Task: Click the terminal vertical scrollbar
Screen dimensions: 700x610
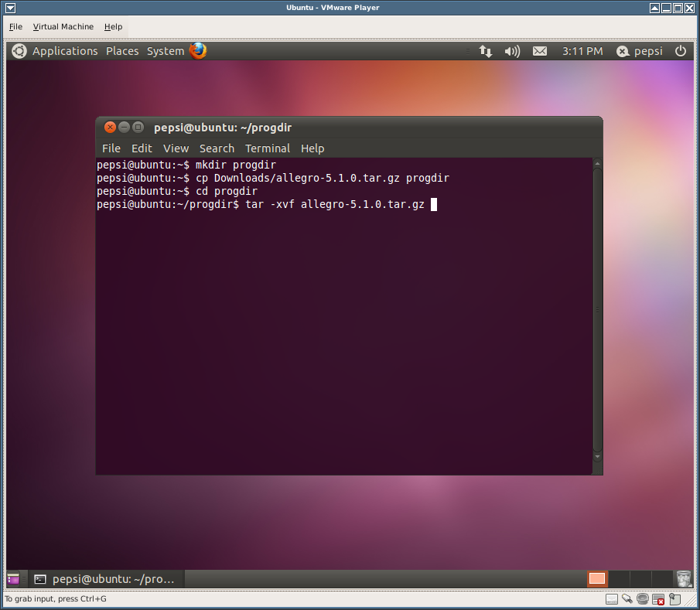Action: coord(596,309)
